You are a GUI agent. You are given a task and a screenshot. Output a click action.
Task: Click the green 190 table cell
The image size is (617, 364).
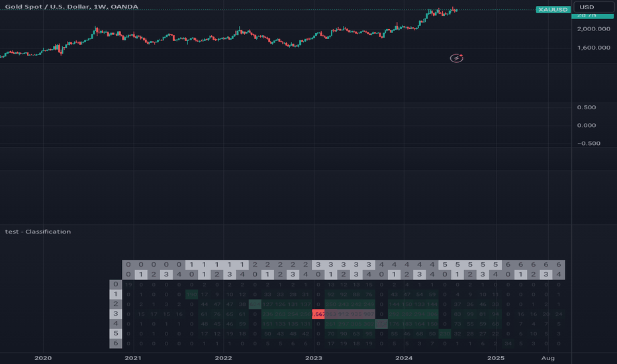(x=191, y=295)
